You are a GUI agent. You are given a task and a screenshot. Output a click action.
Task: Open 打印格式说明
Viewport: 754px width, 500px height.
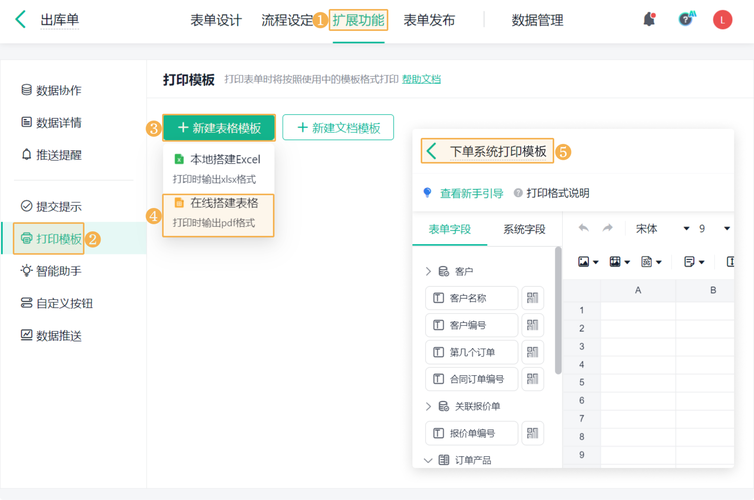click(557, 193)
